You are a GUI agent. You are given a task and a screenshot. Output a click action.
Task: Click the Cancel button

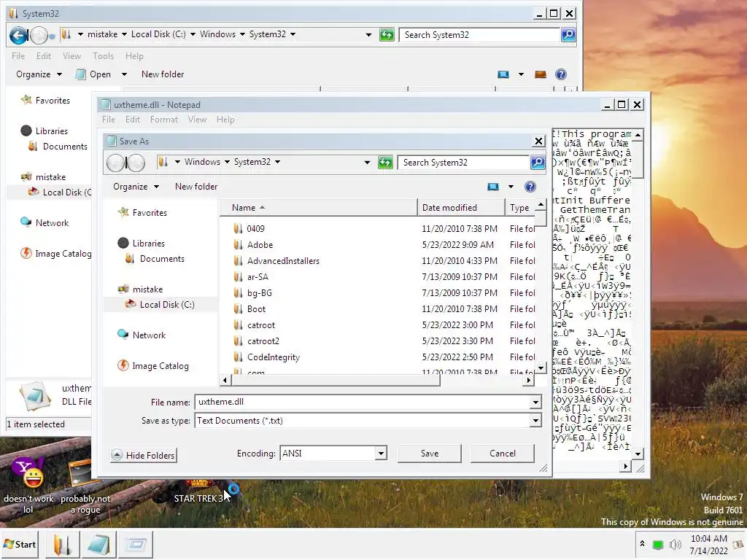502,454
